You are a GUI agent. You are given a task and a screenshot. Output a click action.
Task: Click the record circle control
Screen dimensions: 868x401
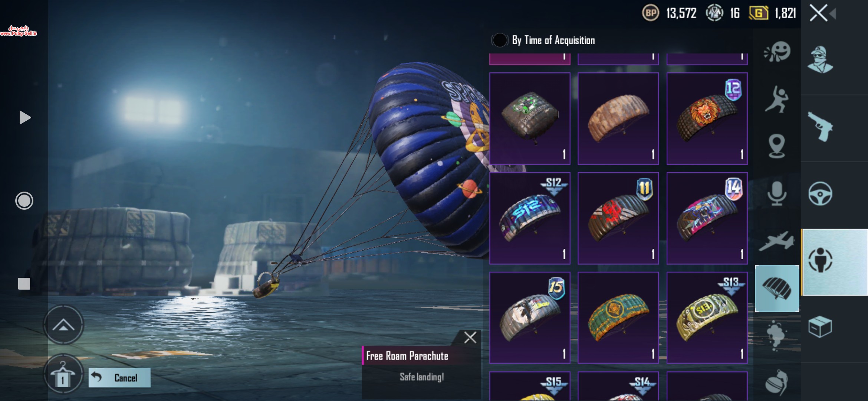24,201
